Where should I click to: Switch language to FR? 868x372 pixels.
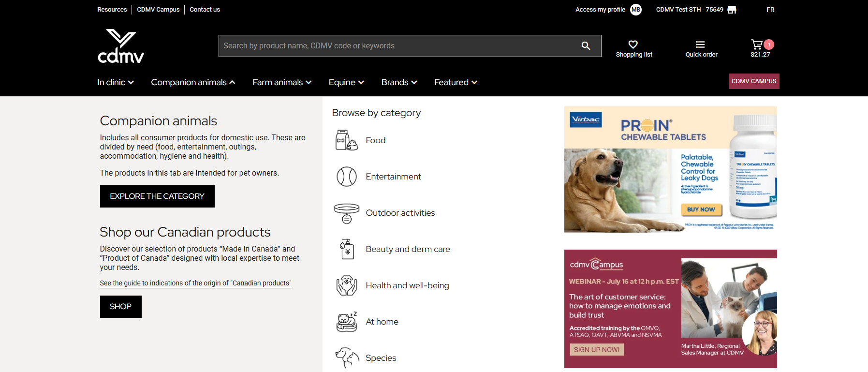click(770, 10)
